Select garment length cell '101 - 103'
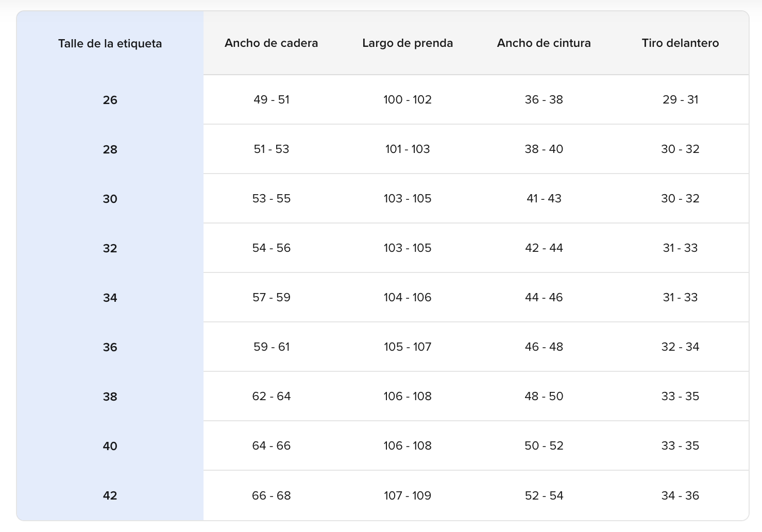This screenshot has height=532, width=762. [408, 149]
